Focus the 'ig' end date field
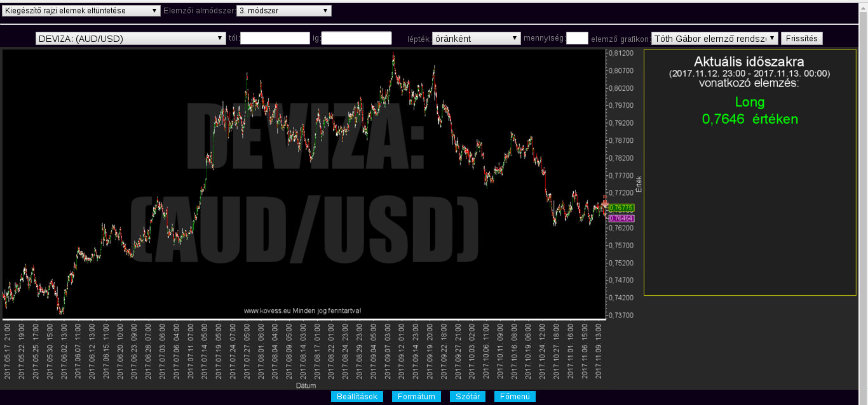868x405 pixels. 356,39
